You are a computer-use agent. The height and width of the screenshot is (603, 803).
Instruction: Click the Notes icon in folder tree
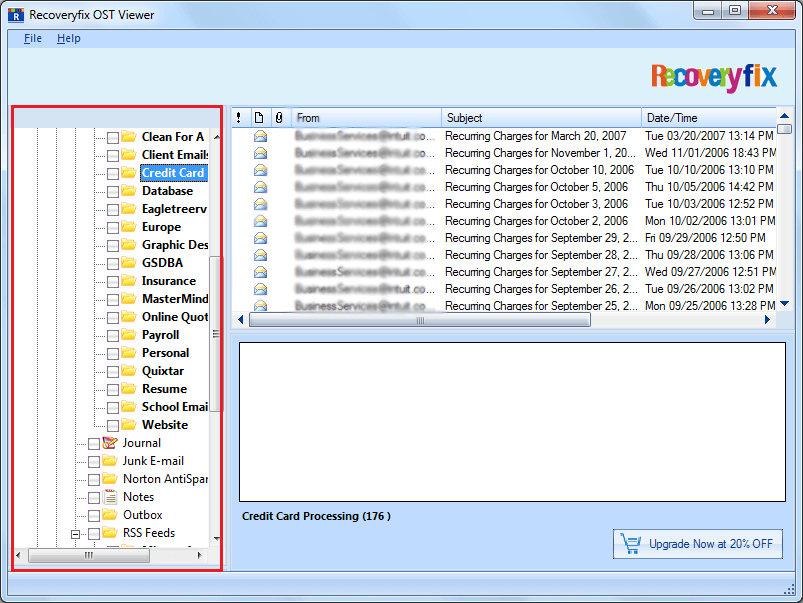pyautogui.click(x=110, y=496)
